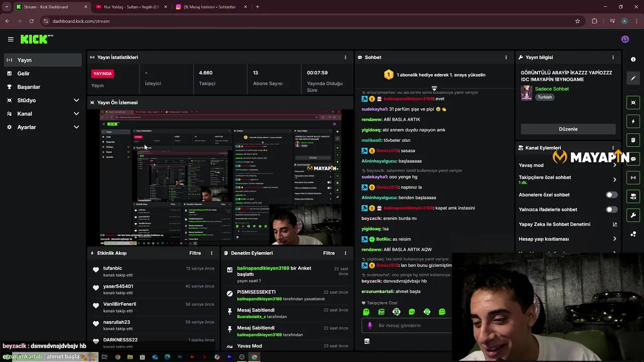Open the purple profile avatar menu

pos(625,39)
